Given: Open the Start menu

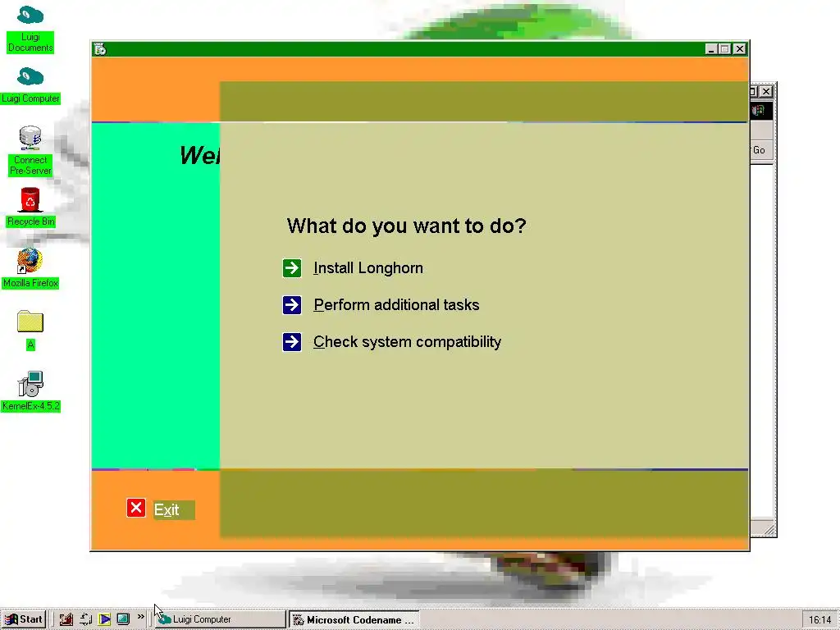Looking at the screenshot, I should (x=24, y=619).
